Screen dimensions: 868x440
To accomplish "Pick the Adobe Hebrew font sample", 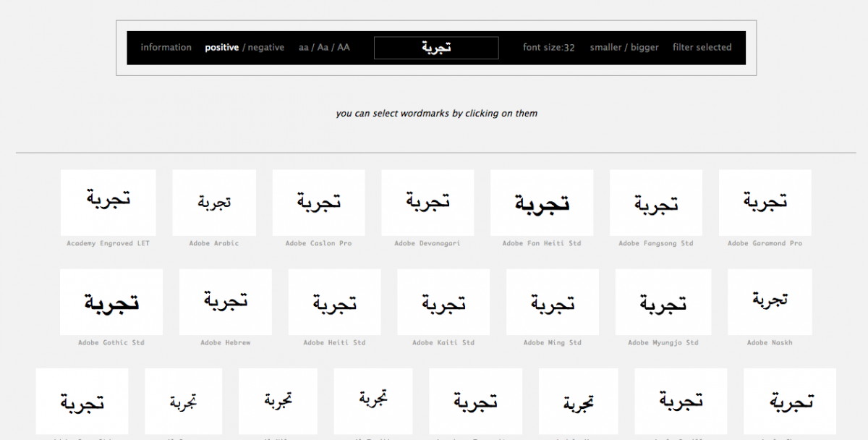I will tap(226, 302).
